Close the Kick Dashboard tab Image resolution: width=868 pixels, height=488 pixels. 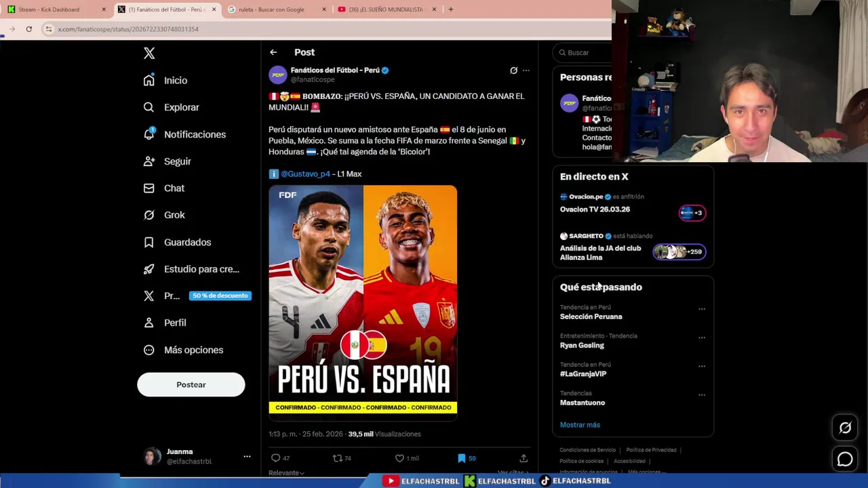point(104,9)
